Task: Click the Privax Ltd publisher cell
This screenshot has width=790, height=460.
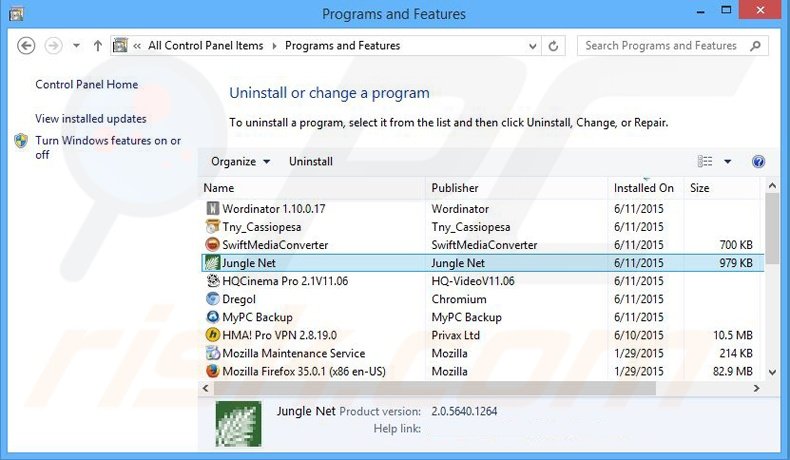Action: [455, 335]
